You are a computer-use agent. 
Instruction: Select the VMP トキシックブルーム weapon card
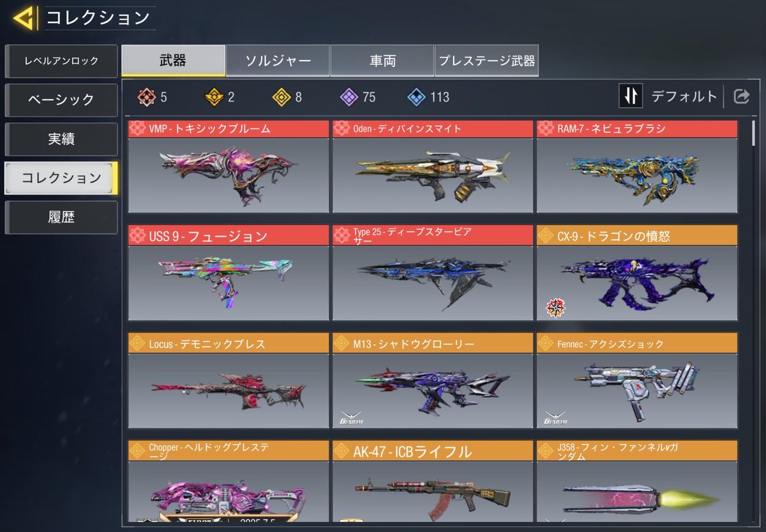click(x=229, y=166)
